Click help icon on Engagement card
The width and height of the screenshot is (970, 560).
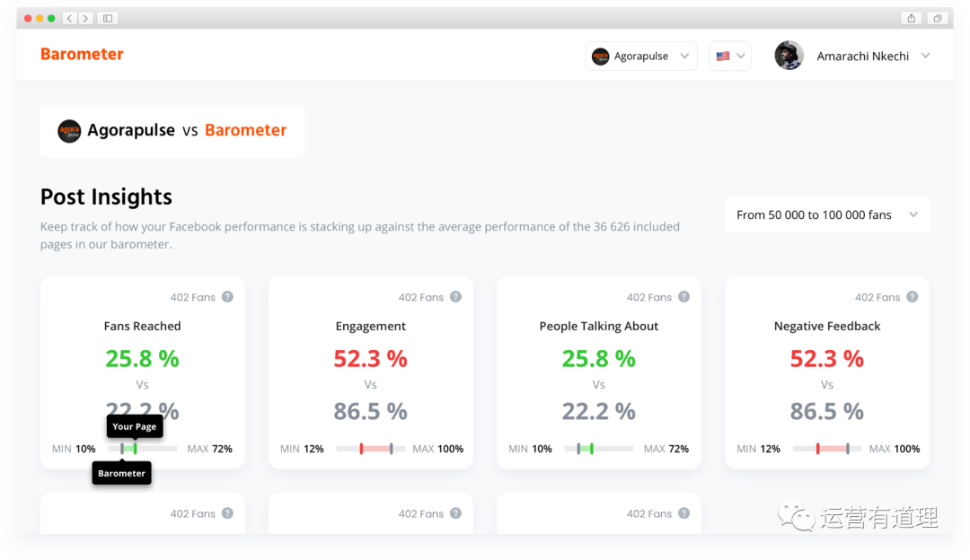[x=455, y=297]
